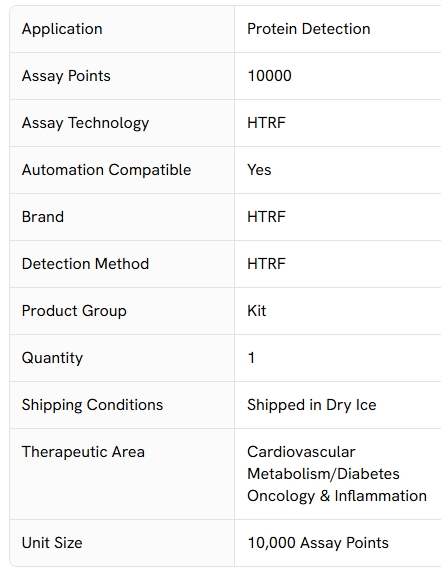Click the Assay Technology label
441x571 pixels.
(85, 123)
